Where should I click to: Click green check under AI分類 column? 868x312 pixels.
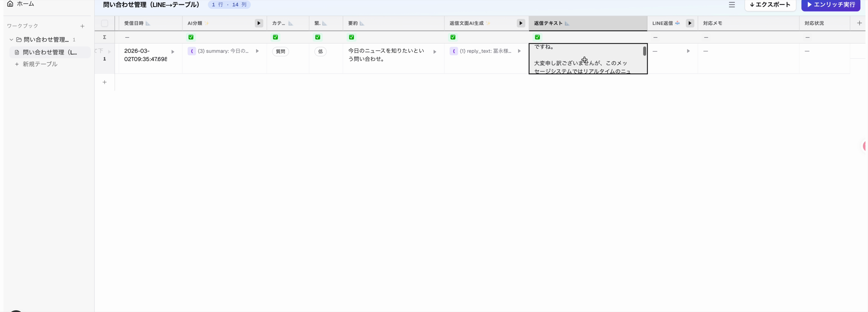[191, 37]
